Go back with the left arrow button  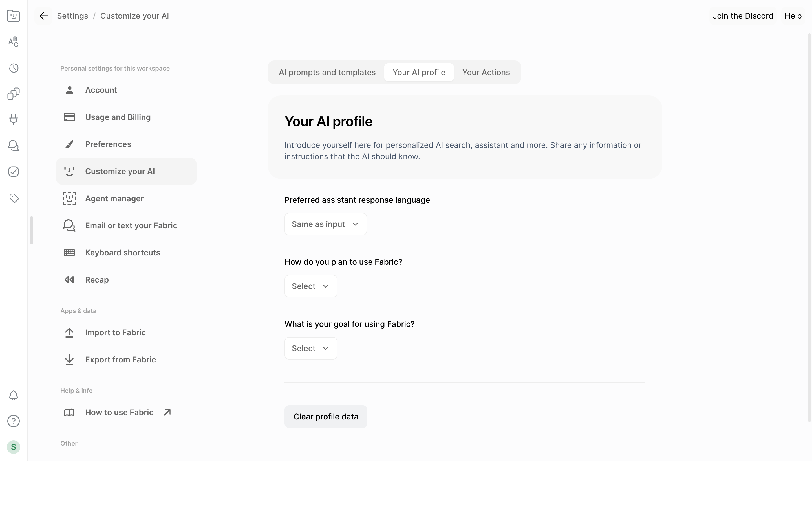44,16
